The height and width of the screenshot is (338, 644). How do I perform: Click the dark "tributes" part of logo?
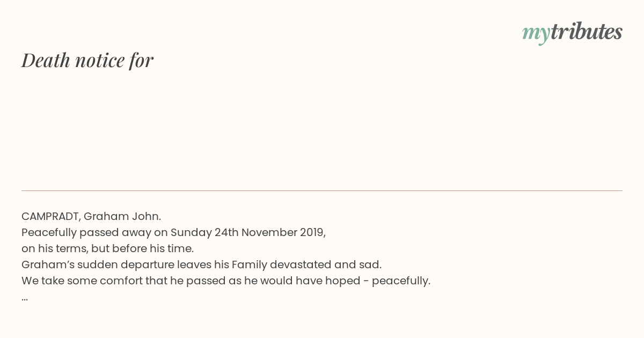coord(586,31)
